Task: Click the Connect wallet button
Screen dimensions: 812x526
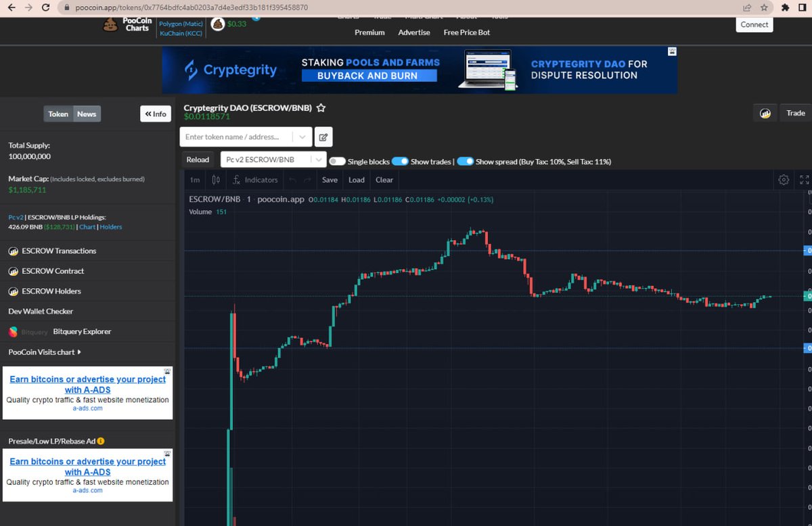Action: click(754, 24)
